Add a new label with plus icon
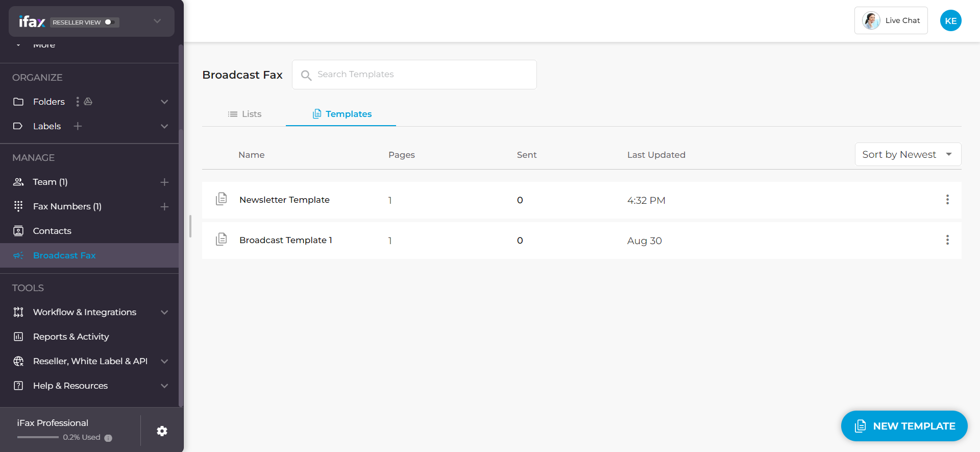The image size is (980, 452). click(x=78, y=126)
